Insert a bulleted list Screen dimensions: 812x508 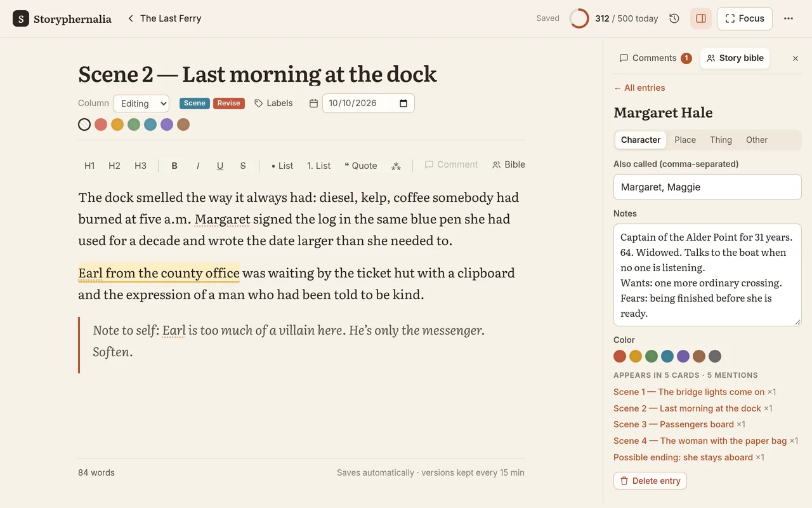click(282, 166)
